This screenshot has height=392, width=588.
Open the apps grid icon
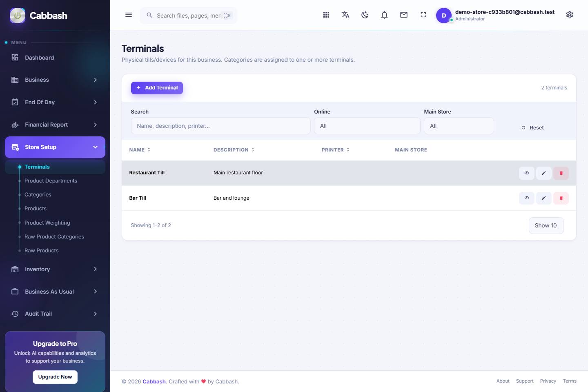click(326, 15)
